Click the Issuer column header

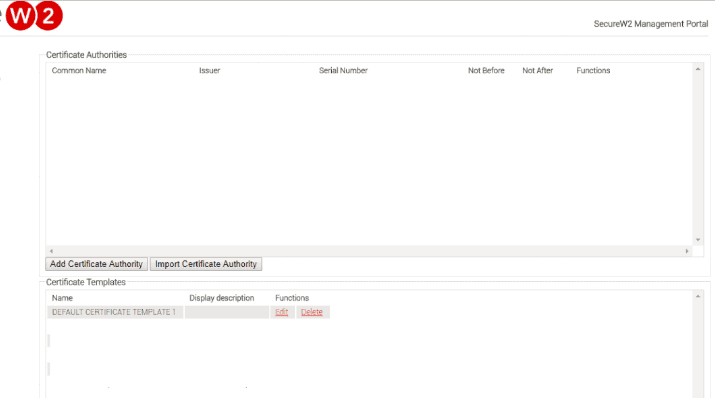209,70
